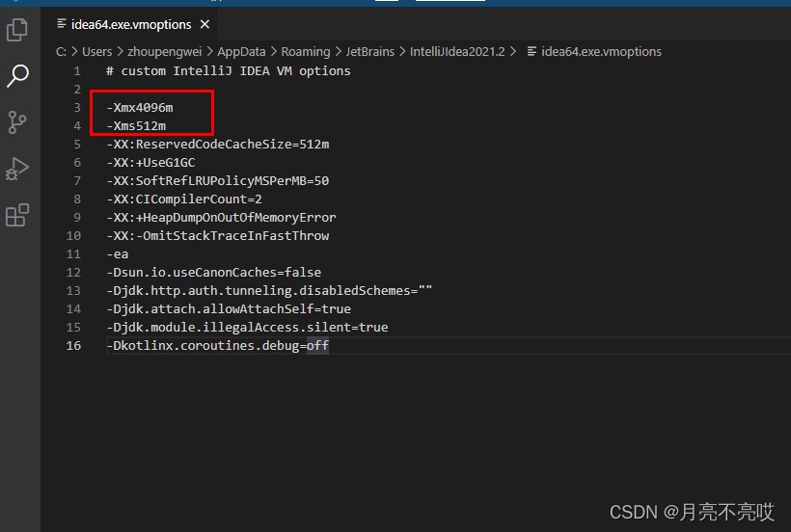Open the Users breadcrumb segment
This screenshot has width=791, height=532.
click(96, 51)
